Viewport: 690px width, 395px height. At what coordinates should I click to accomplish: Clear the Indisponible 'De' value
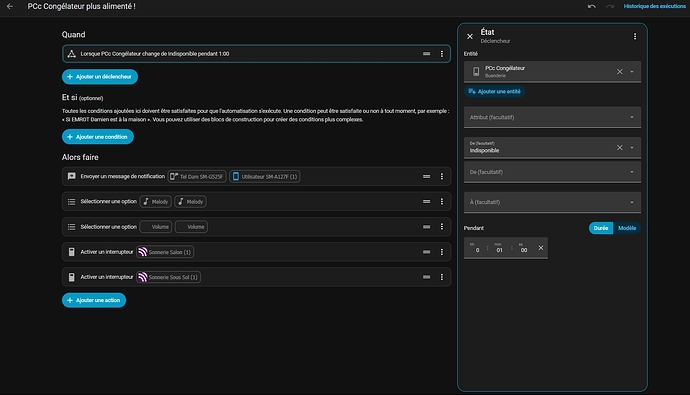(x=619, y=147)
